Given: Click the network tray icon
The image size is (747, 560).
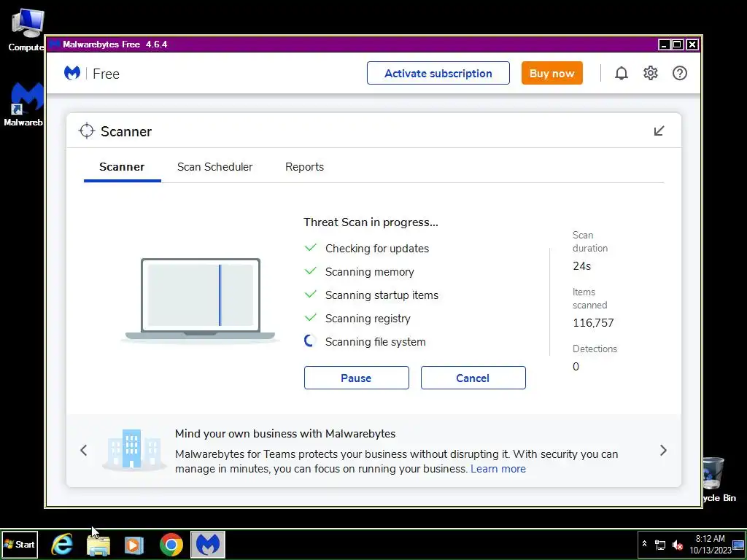Looking at the screenshot, I should coord(660,545).
